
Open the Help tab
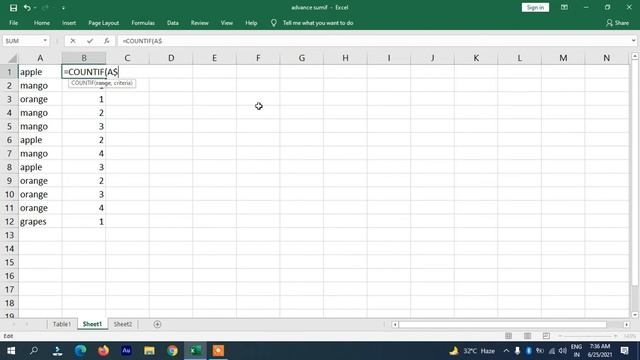[x=251, y=23]
